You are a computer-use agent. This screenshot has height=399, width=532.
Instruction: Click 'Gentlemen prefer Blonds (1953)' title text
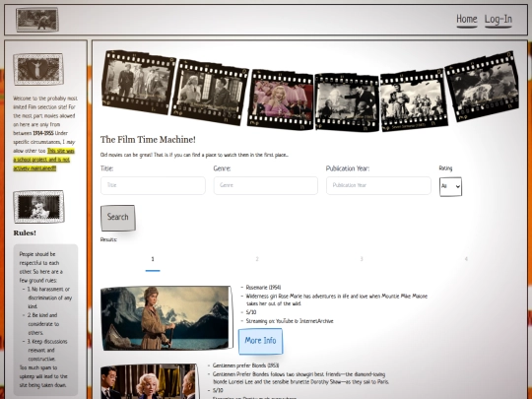245,366
